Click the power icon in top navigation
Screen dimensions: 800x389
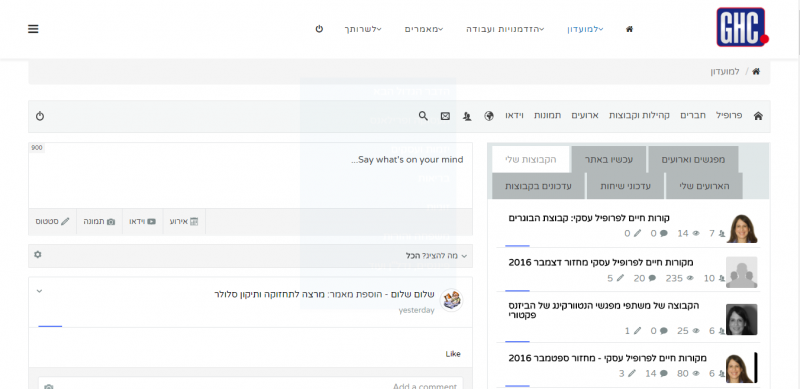point(319,29)
